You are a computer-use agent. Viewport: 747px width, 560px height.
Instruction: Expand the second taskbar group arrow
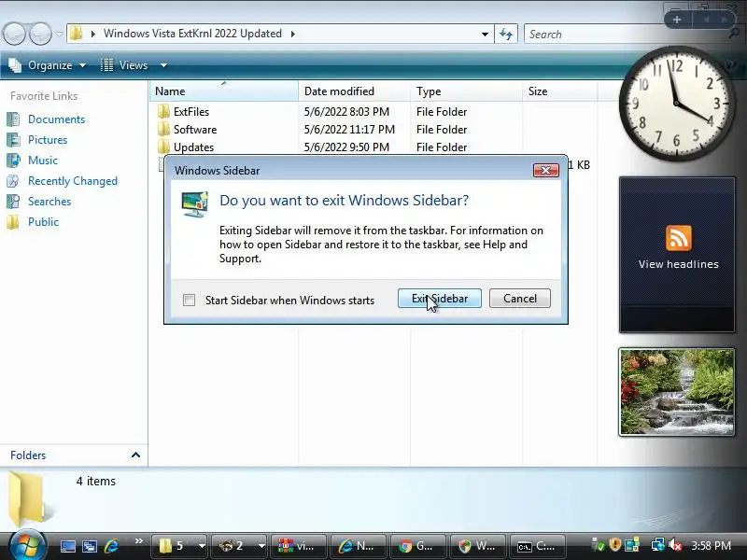261,546
